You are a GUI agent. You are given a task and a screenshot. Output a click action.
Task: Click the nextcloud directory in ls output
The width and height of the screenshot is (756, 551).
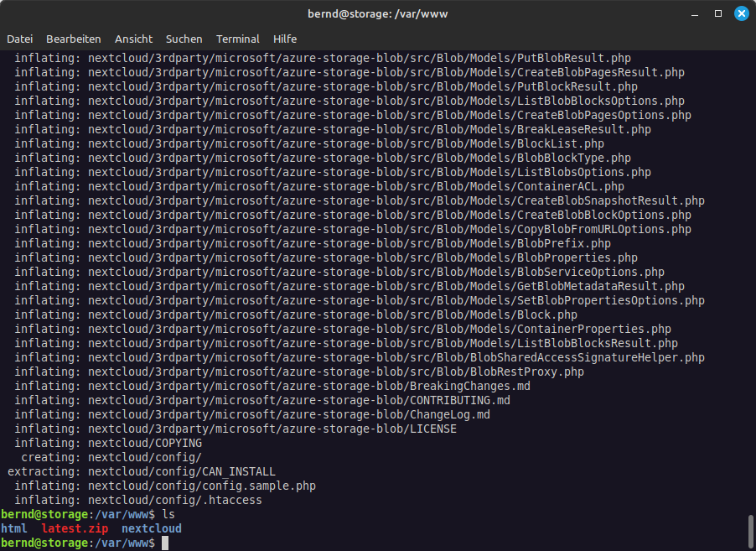point(152,528)
